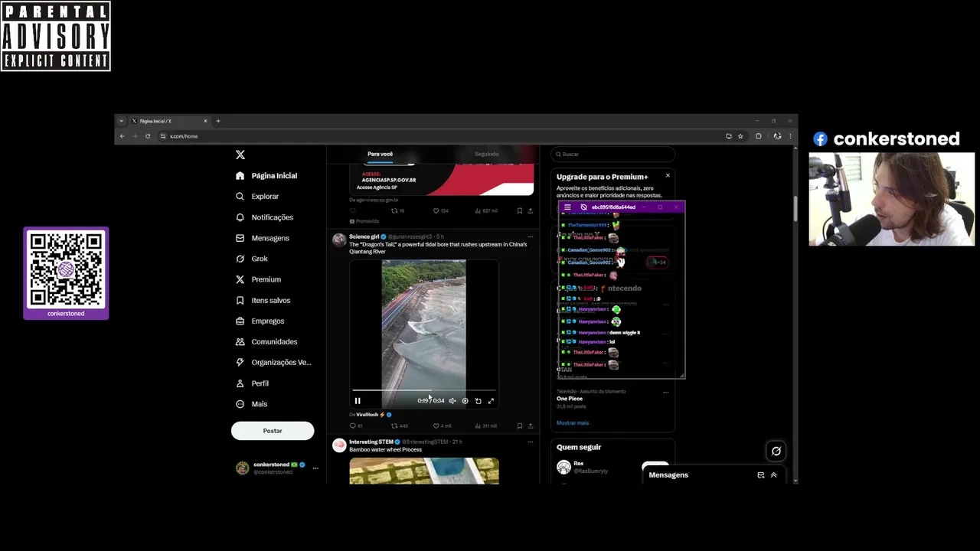
Task: Open Comunidades in the sidebar
Action: point(266,341)
